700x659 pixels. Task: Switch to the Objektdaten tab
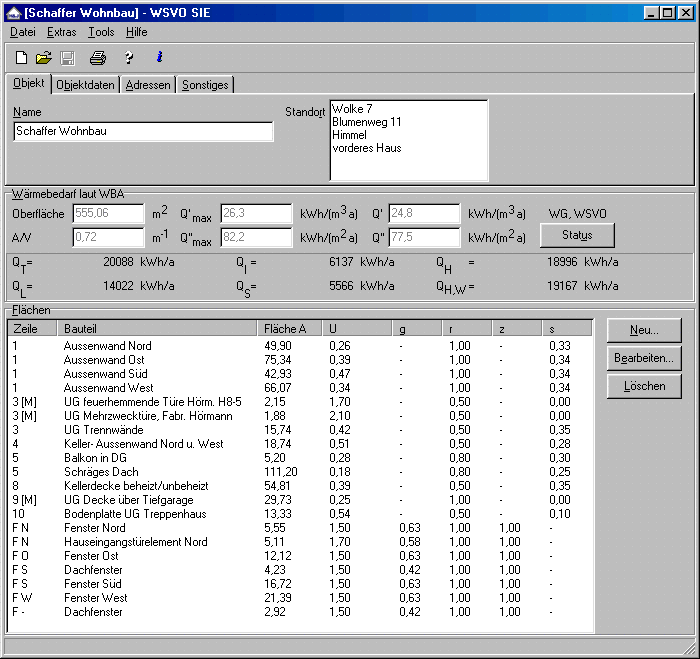(x=86, y=85)
